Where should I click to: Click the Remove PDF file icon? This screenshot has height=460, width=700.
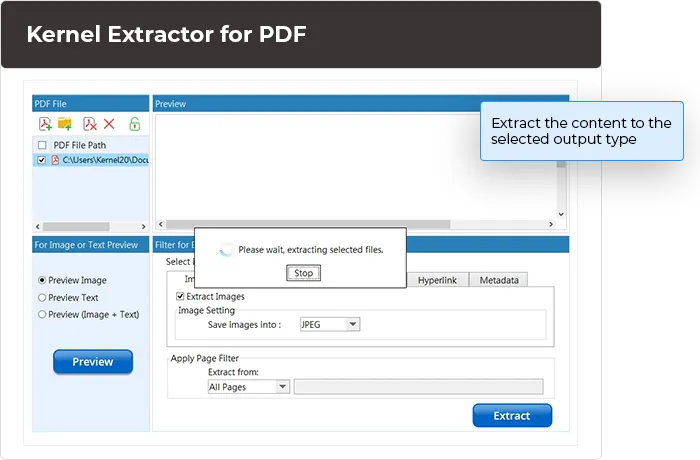(x=90, y=124)
